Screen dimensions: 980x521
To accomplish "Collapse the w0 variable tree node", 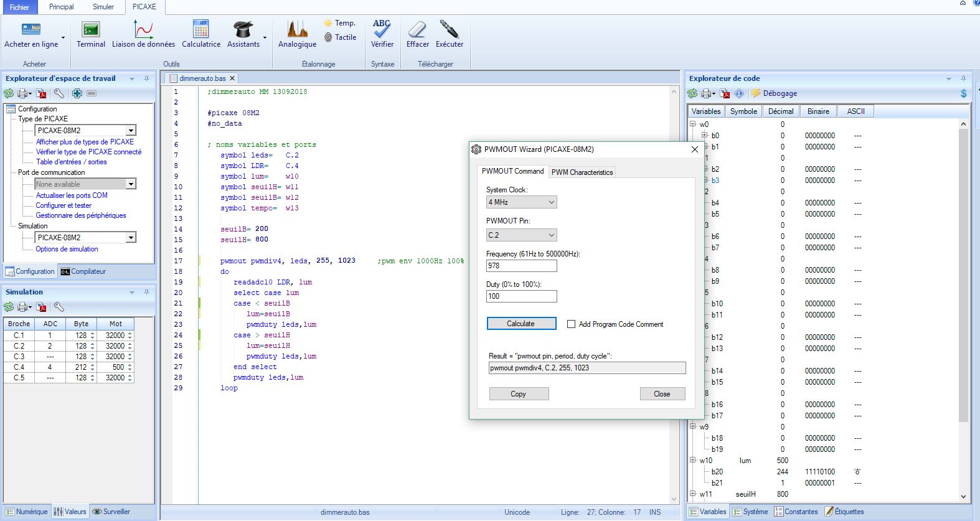I will (x=693, y=124).
